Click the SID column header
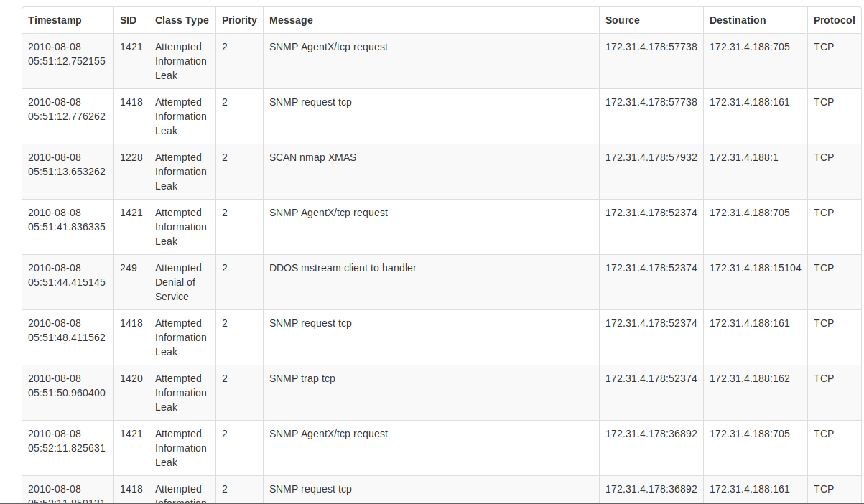Image resolution: width=864 pixels, height=504 pixels. (x=128, y=20)
